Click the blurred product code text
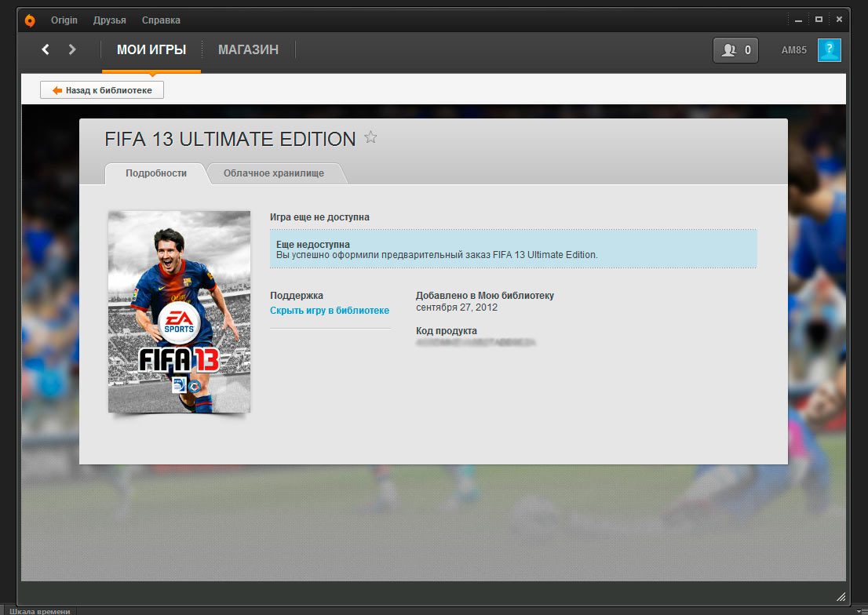The width and height of the screenshot is (868, 615). 476,343
